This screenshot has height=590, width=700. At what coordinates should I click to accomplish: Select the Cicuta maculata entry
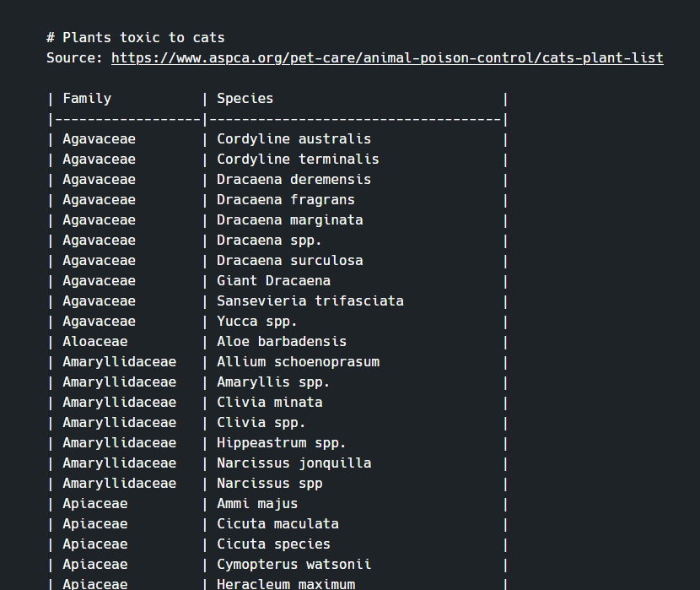pyautogui.click(x=277, y=523)
